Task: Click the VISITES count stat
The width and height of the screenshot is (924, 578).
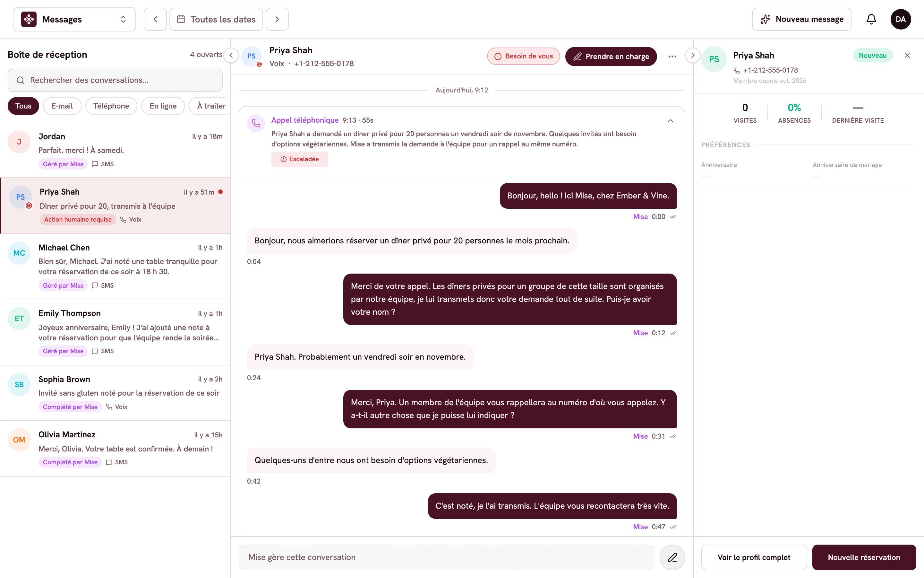Action: coord(745,113)
